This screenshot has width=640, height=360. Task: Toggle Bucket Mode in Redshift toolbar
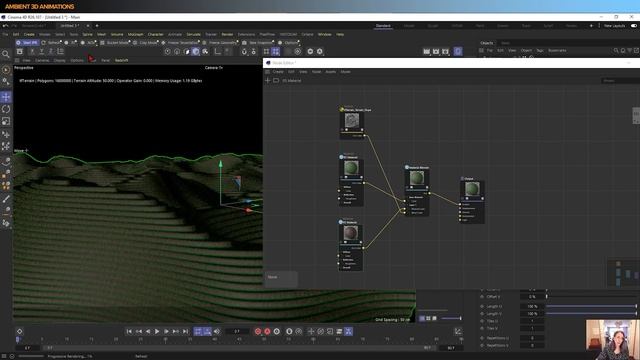click(x=114, y=42)
